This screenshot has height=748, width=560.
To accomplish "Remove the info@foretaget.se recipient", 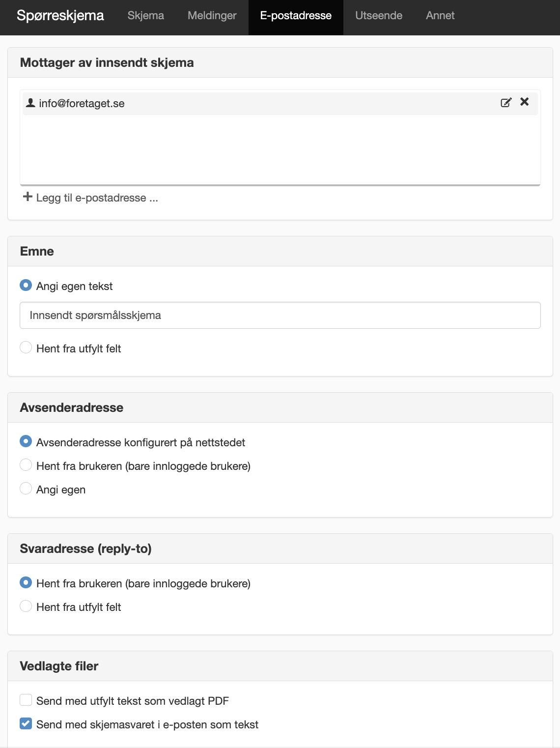I will 525,102.
